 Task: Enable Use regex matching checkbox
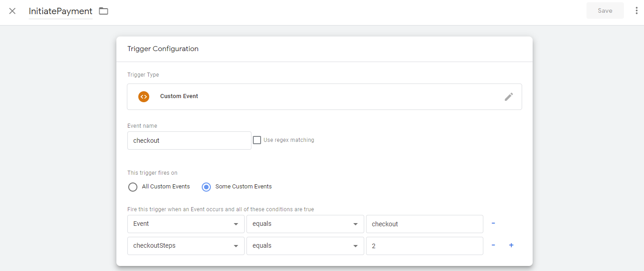(257, 140)
